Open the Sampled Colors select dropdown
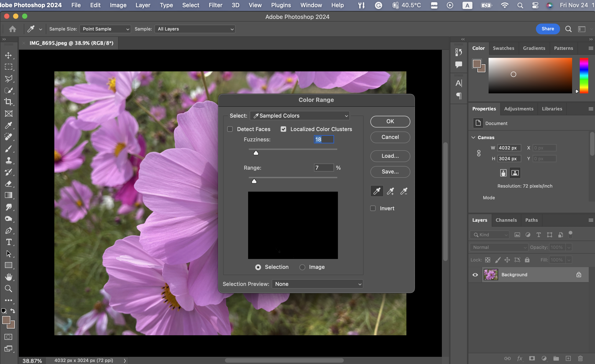This screenshot has width=595, height=364. 300,116
